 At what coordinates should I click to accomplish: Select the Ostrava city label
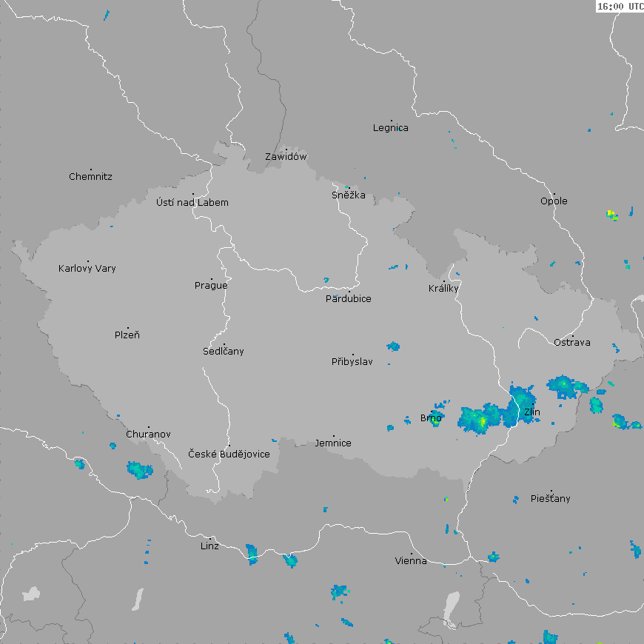tap(572, 342)
